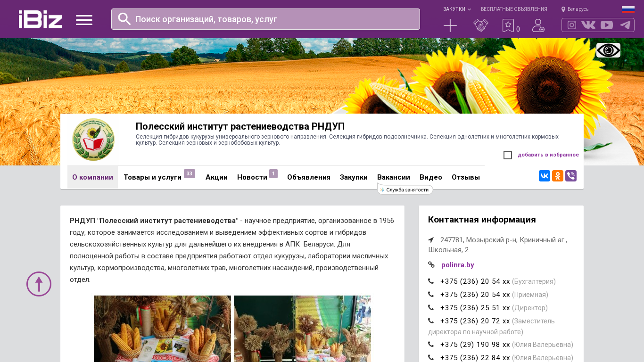Share via VK blue button
Screen dimensions: 644x362
point(545,176)
